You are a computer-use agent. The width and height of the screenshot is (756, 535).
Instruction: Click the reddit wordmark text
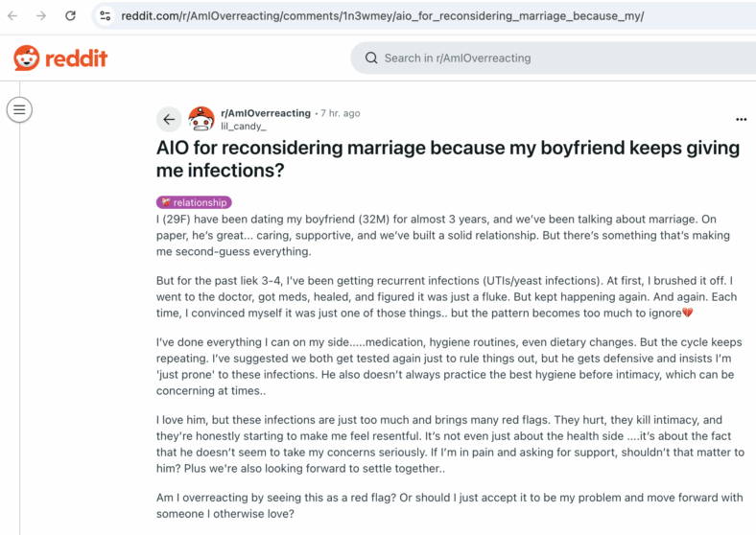[x=76, y=58]
